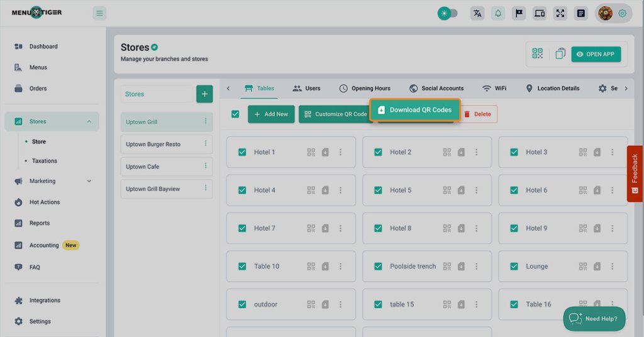Open the three-dot menu for Uptown Grill
Viewport: 644px width, 337px height.
click(205, 122)
